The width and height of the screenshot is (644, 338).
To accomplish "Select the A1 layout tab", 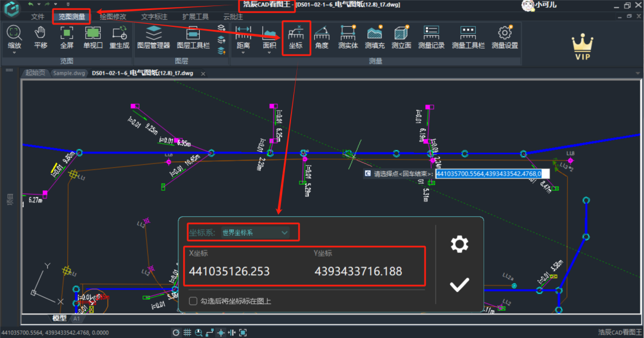I will [77, 318].
